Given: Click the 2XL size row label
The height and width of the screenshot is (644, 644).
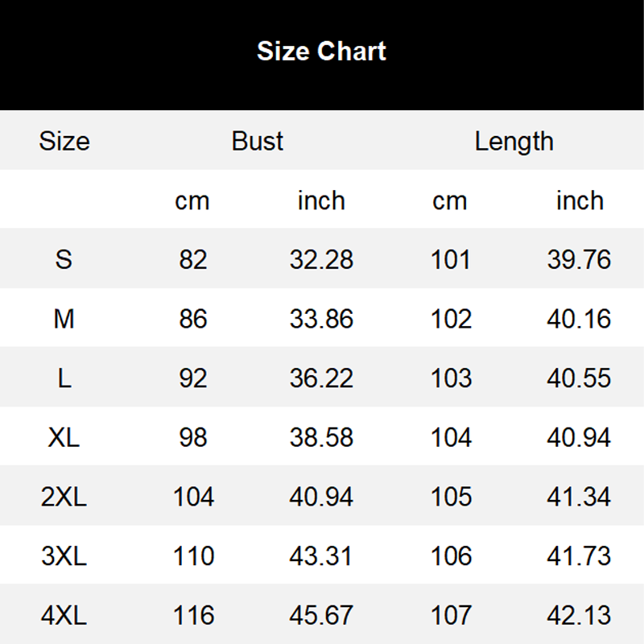Looking at the screenshot, I should pyautogui.click(x=64, y=497).
